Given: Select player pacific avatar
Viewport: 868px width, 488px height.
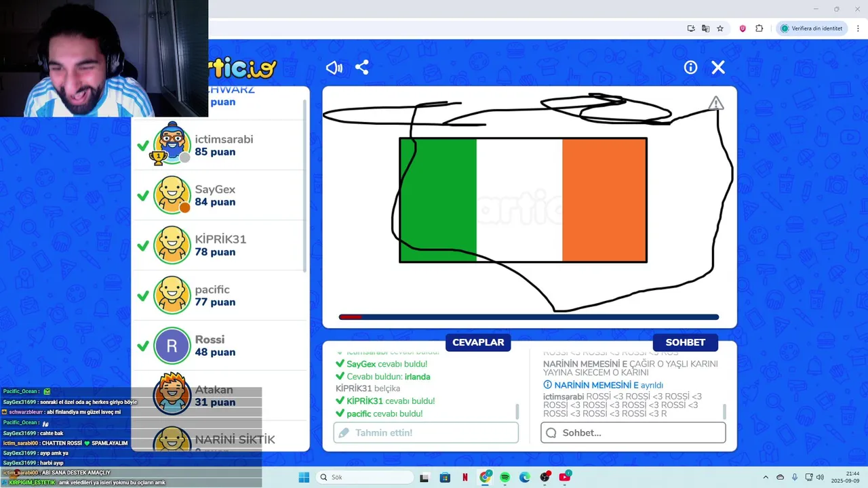Looking at the screenshot, I should [172, 296].
